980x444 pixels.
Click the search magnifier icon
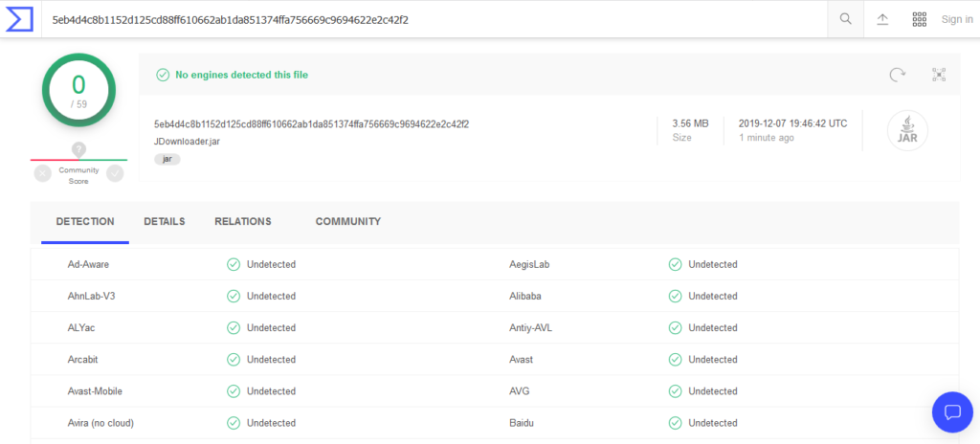click(846, 19)
